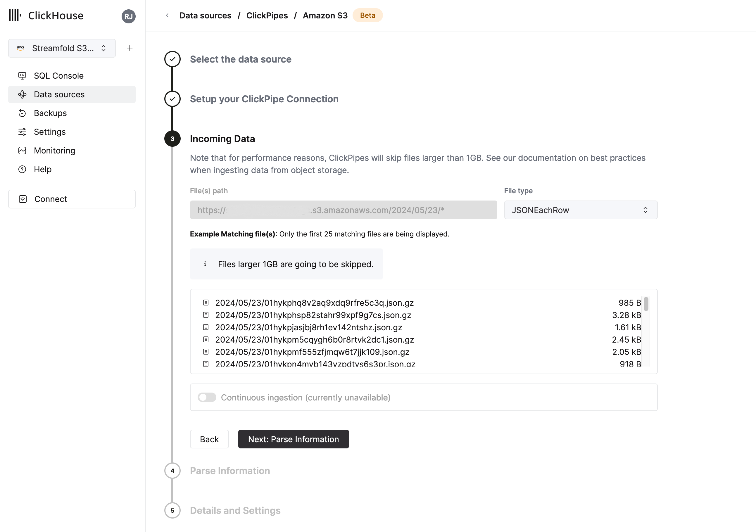
Task: Click the Amazon S3 breadcrumb
Action: pos(325,15)
